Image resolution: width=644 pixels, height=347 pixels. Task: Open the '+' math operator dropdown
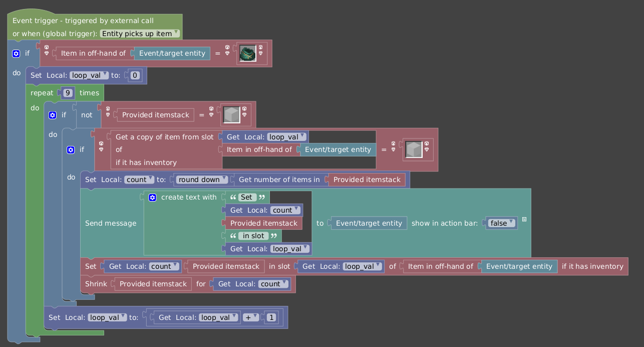pyautogui.click(x=251, y=317)
